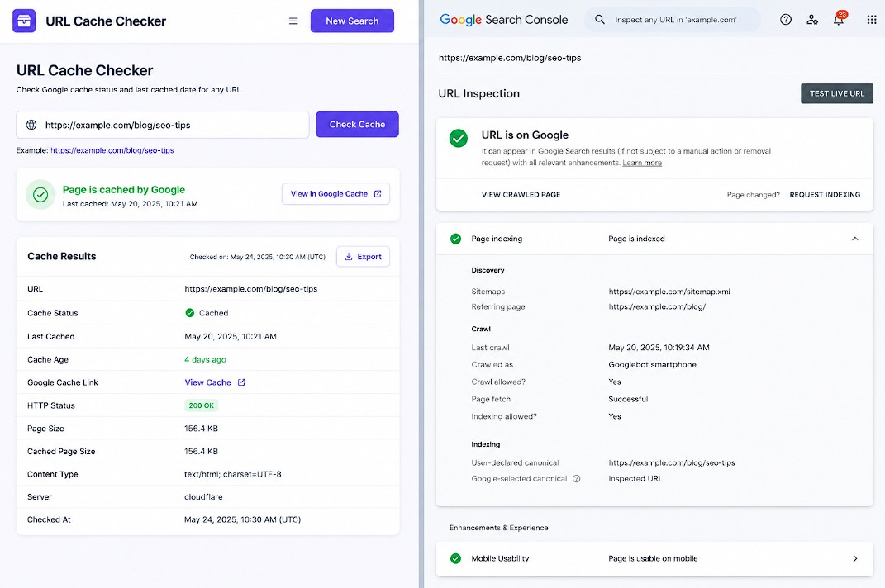Select the Page Size value 156.4 KB
Image resolution: width=885 pixels, height=588 pixels.
[201, 429]
